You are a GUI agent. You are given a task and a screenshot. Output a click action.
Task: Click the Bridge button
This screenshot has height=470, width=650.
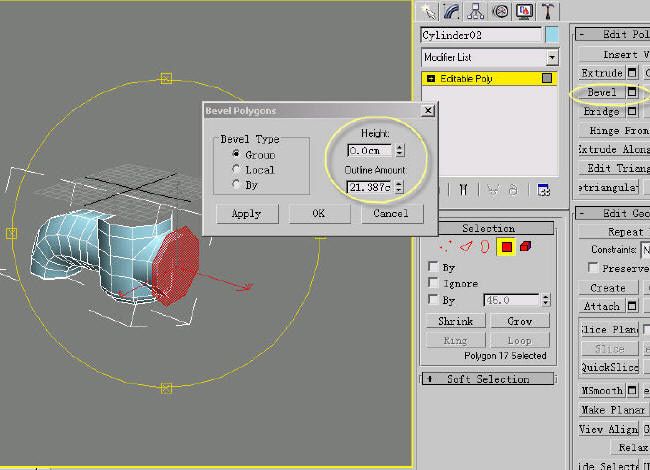pos(602,111)
